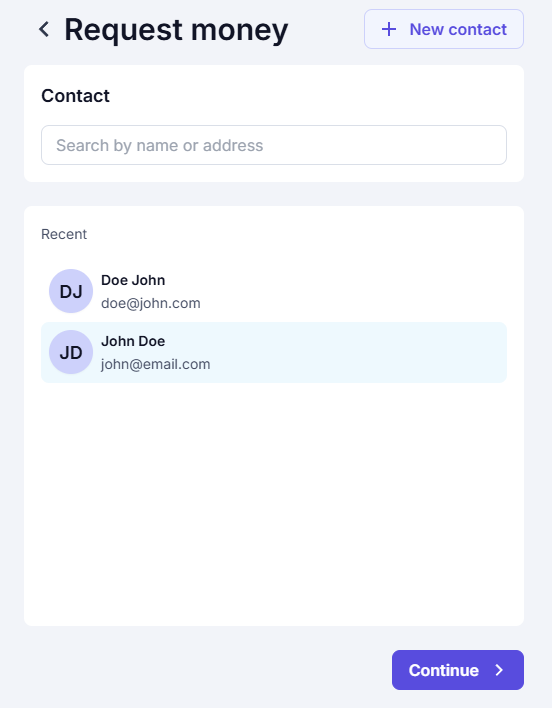Click the Recent section label
Screen dimensions: 552x708
(x=64, y=234)
